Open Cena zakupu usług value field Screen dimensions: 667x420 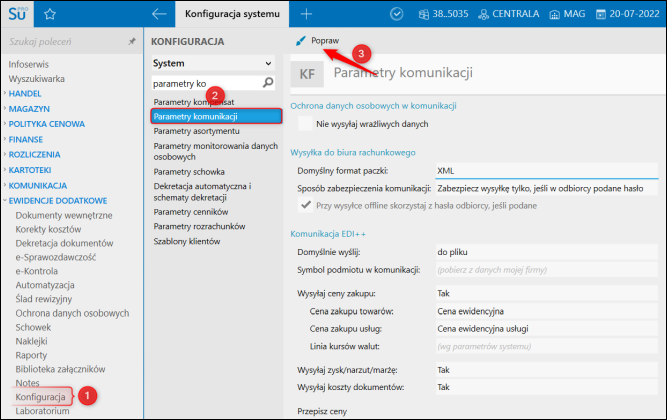point(547,329)
